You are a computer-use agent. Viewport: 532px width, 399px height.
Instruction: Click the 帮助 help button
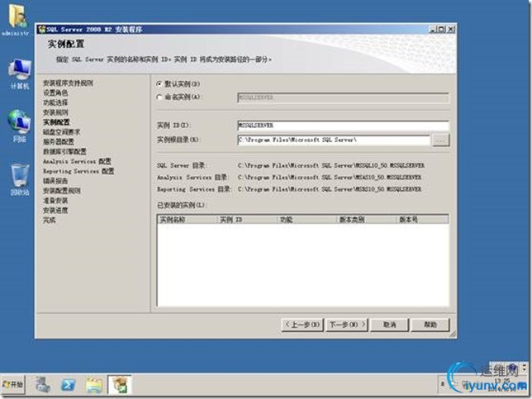pos(430,325)
